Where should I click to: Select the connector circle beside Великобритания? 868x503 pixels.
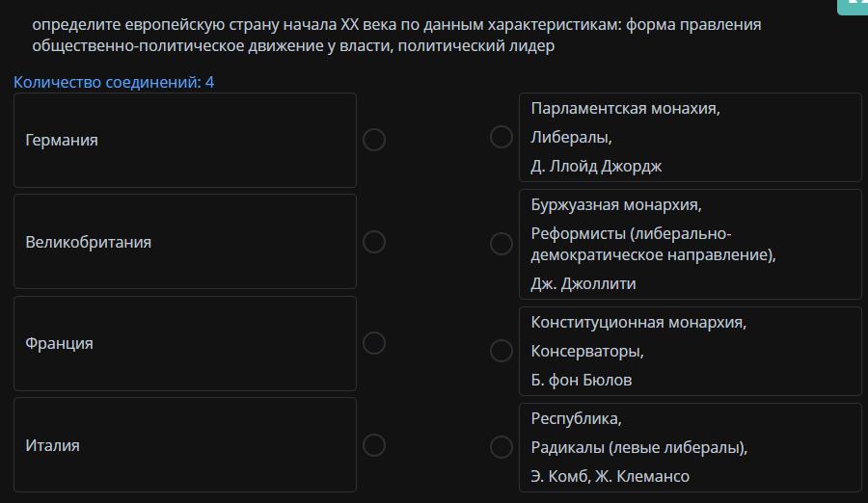[374, 242]
